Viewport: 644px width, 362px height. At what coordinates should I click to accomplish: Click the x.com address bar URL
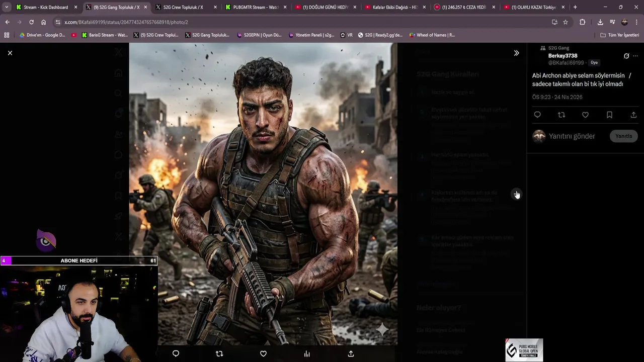(x=126, y=22)
